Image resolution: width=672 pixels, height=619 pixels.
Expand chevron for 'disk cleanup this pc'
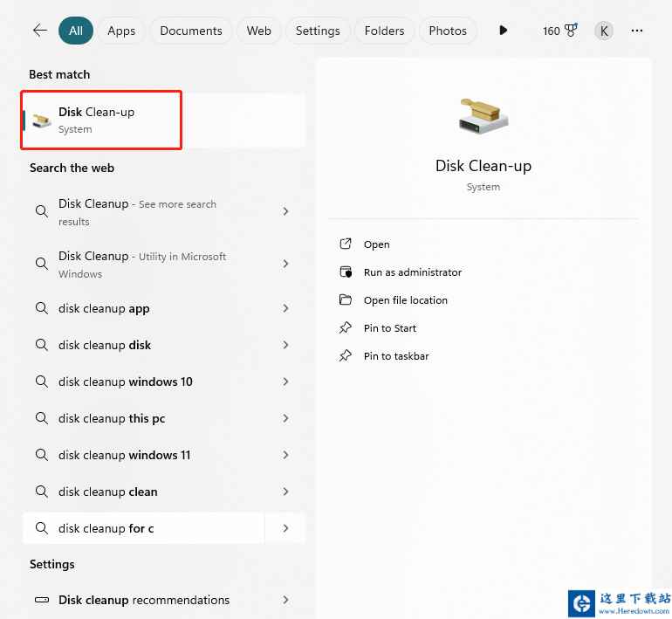coord(285,418)
